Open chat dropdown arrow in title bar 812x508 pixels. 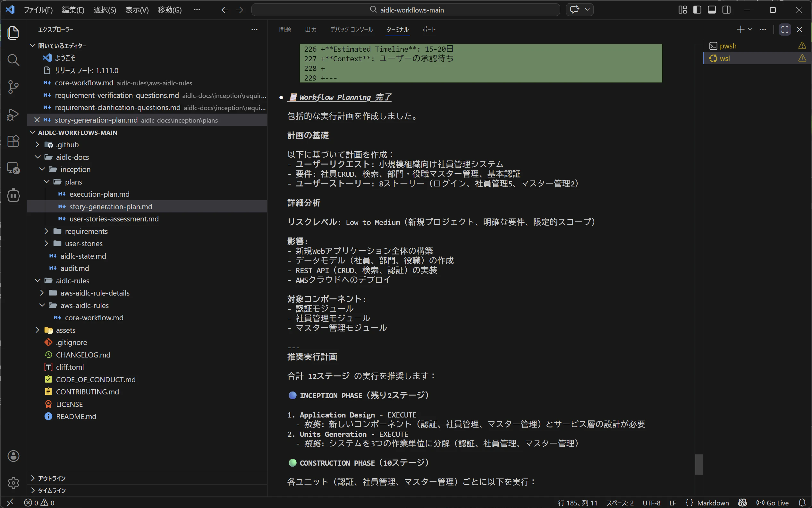(x=587, y=10)
